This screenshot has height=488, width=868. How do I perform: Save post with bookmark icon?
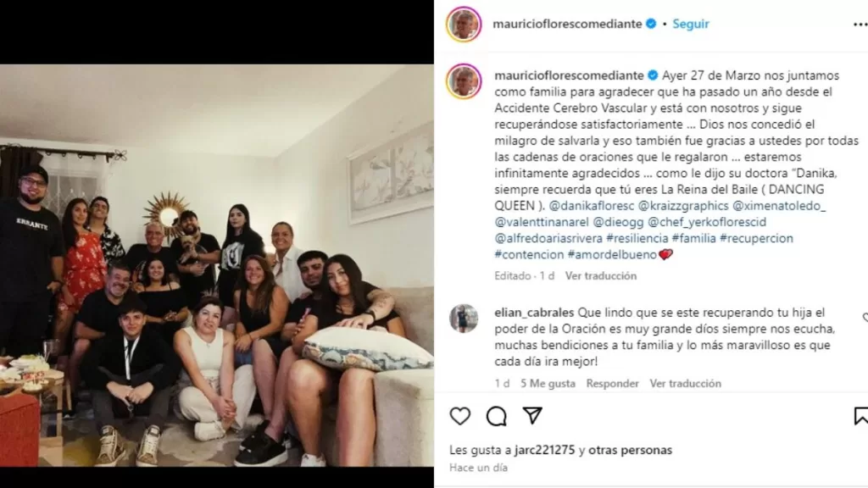tap(861, 416)
